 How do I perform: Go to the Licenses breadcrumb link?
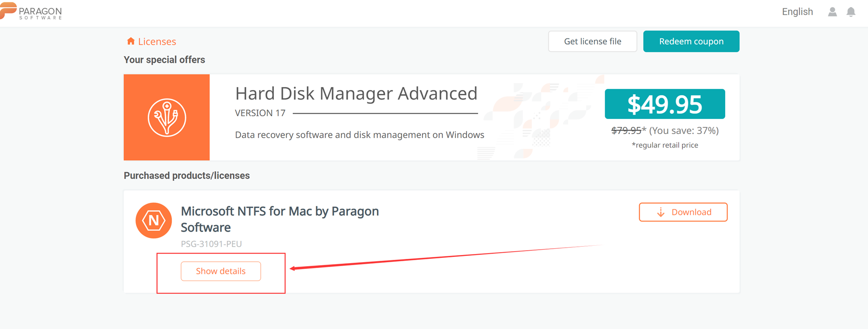tap(157, 42)
